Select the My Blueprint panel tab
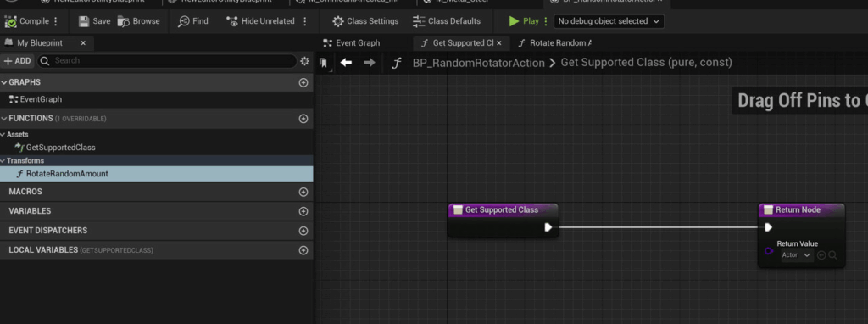Viewport: 868px width, 324px height. coord(40,42)
